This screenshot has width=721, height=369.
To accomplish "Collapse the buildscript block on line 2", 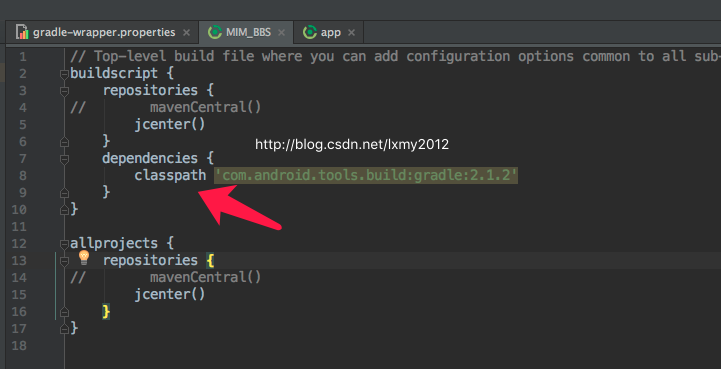I will (x=64, y=74).
